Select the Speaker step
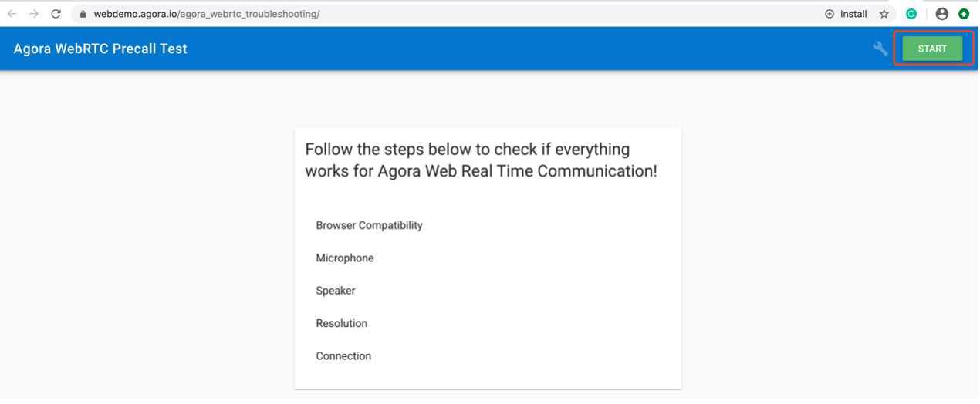This screenshot has width=980, height=404. point(336,291)
